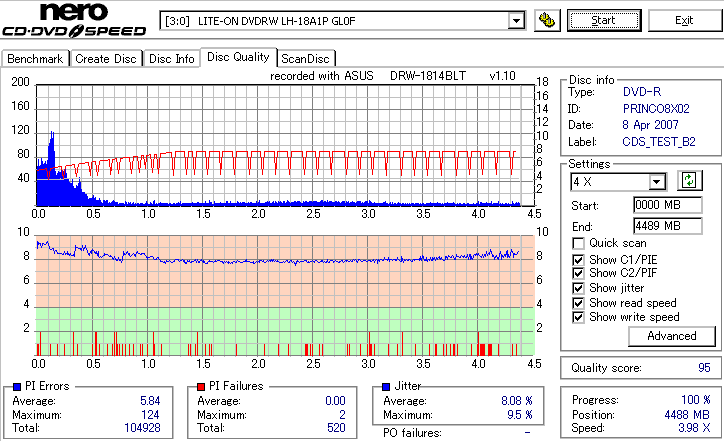Switch to the Benchmark tab
The width and height of the screenshot is (724, 441).
pyautogui.click(x=35, y=59)
